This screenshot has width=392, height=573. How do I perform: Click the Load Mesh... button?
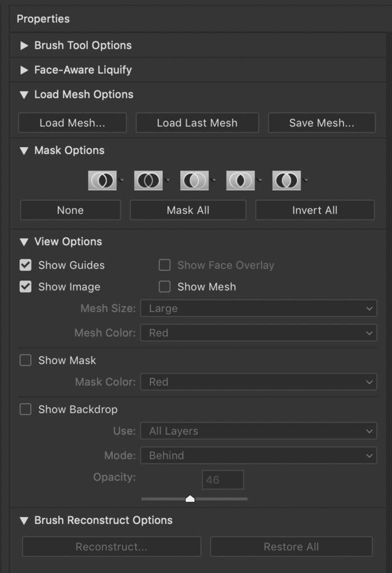click(x=72, y=123)
